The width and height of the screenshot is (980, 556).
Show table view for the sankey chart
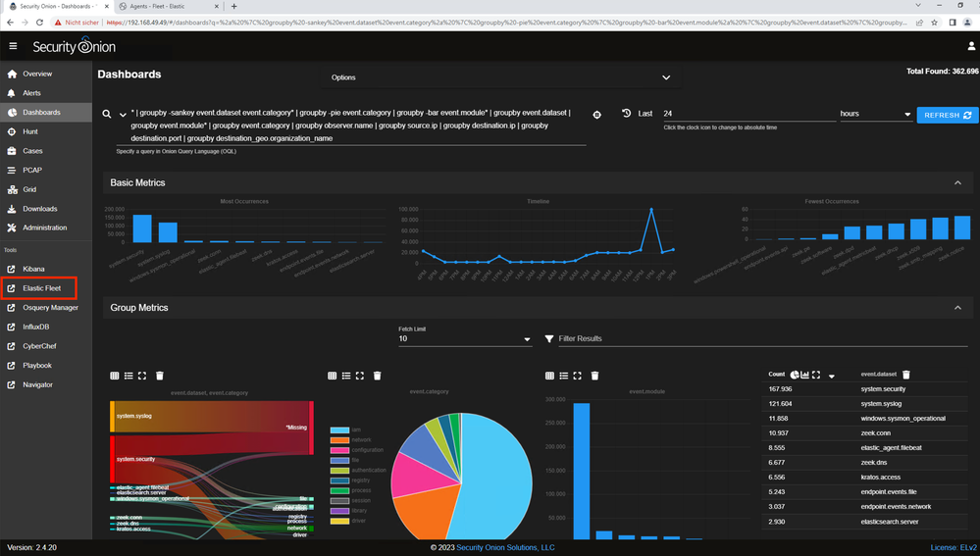click(x=115, y=376)
